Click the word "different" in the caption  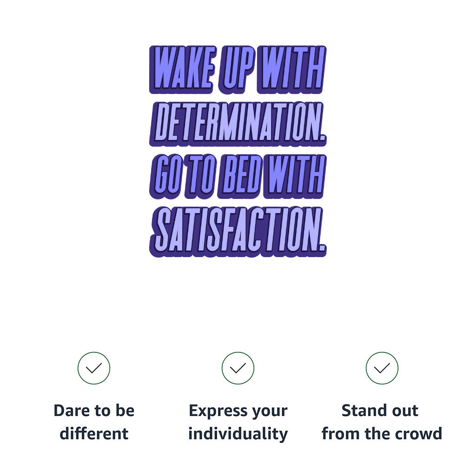point(94,434)
